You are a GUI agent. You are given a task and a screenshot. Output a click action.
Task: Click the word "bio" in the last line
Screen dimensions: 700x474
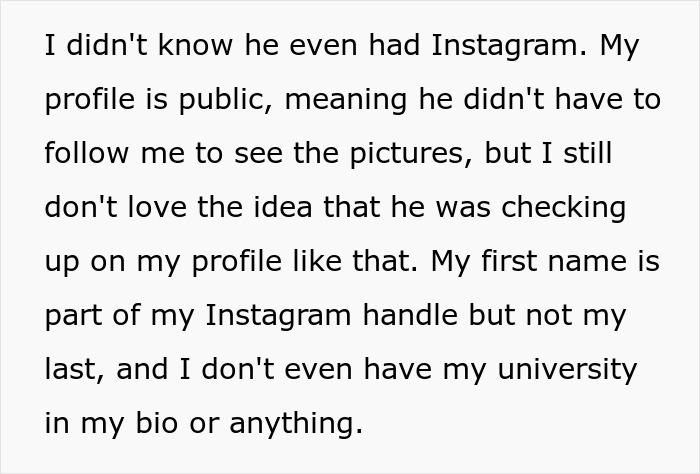pyautogui.click(x=155, y=424)
